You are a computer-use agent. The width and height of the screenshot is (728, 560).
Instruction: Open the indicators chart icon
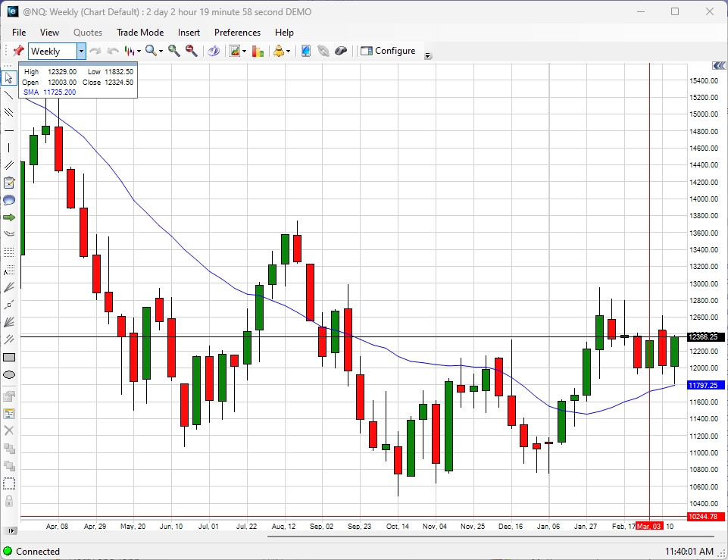(235, 51)
